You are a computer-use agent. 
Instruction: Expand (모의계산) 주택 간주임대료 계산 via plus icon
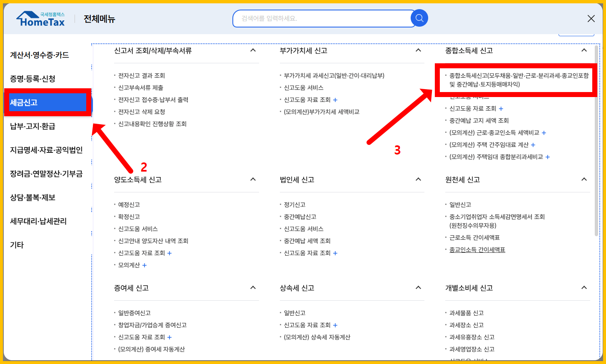click(x=533, y=145)
